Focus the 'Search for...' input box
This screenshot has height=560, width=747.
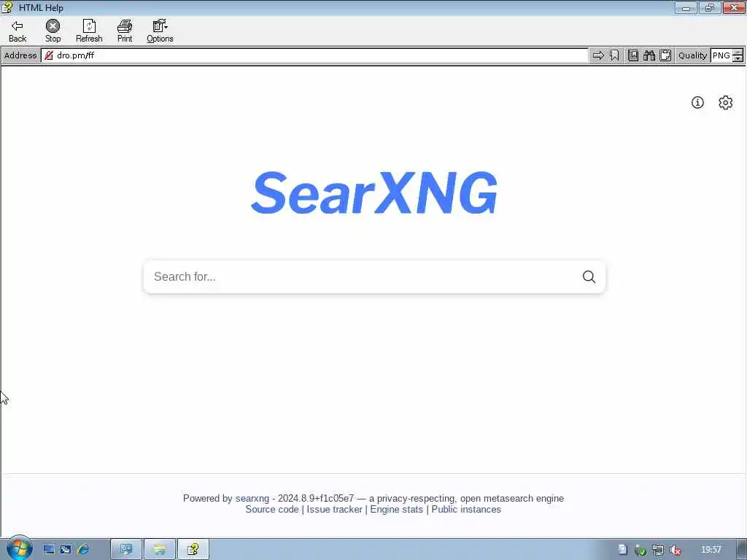tap(362, 276)
